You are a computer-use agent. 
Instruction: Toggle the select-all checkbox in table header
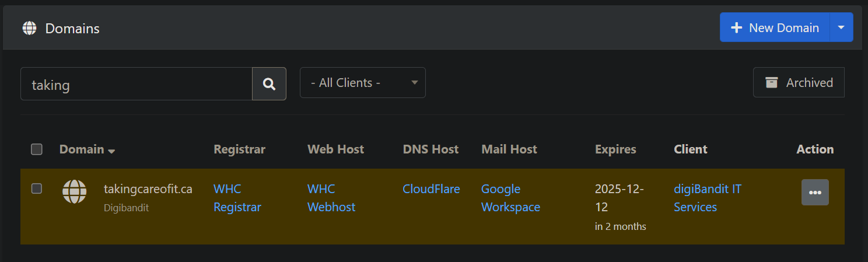click(x=37, y=149)
